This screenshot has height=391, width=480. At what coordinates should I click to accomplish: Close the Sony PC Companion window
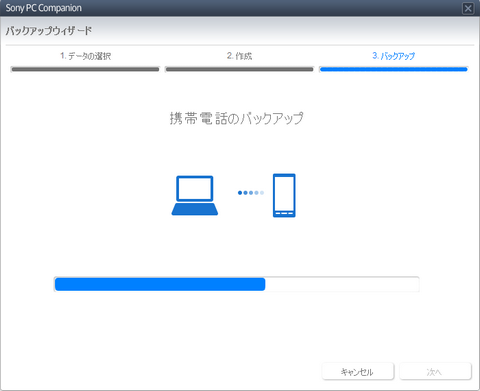(468, 8)
